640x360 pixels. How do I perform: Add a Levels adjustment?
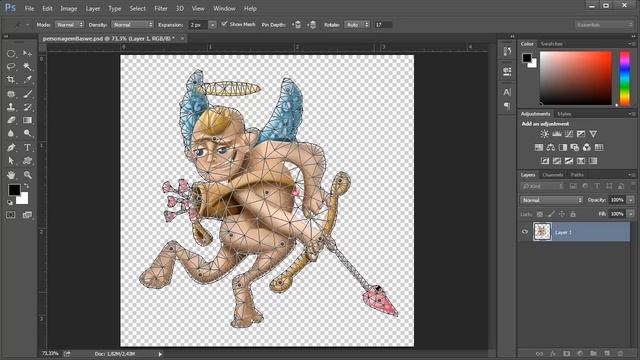pos(557,134)
